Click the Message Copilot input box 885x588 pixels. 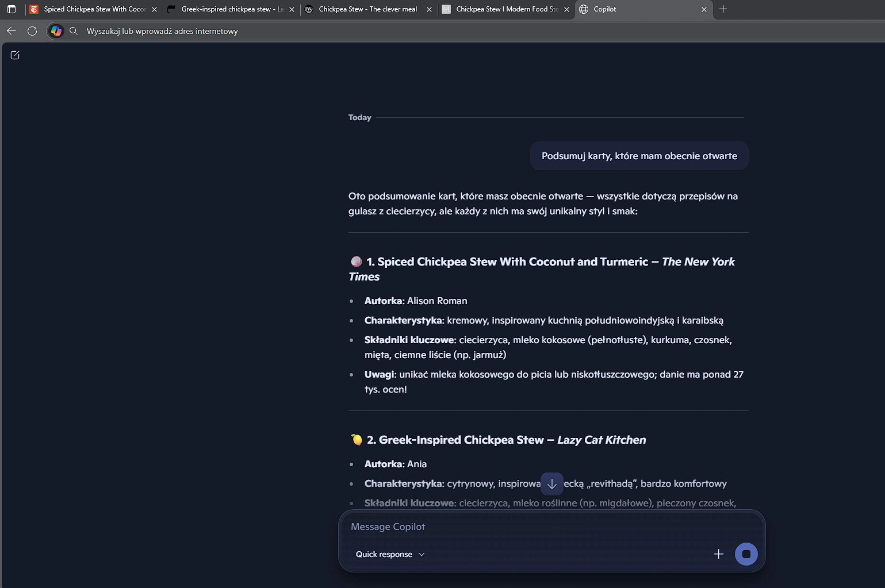point(551,526)
